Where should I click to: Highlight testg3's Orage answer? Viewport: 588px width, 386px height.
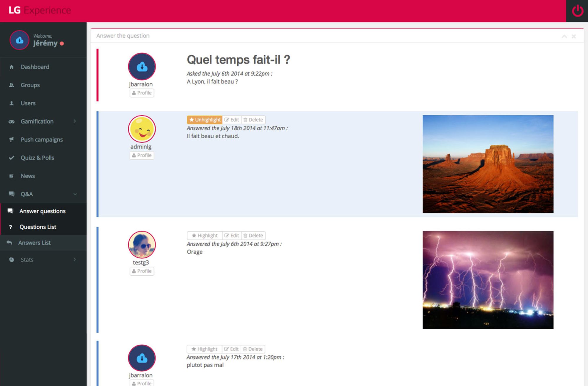point(205,236)
